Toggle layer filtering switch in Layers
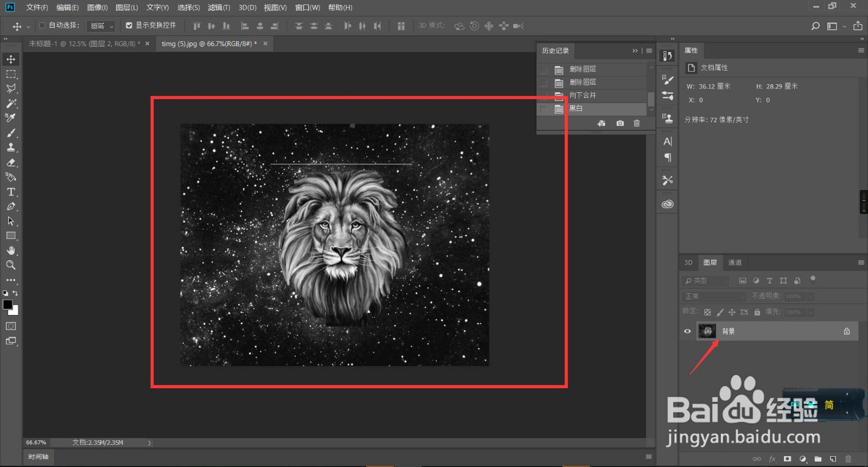Viewport: 868px width, 467px height. 813,280
